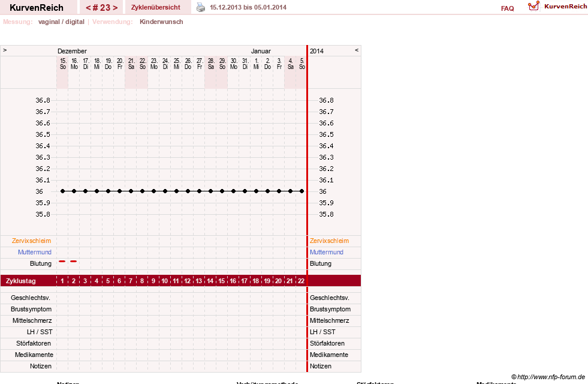Click cycle day 22 in the Zyklustag row

pos(301,281)
